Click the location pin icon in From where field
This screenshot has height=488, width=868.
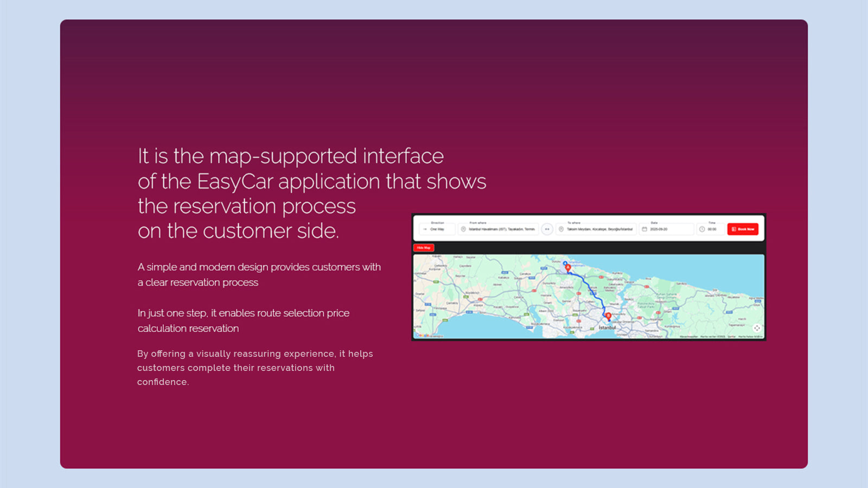463,229
